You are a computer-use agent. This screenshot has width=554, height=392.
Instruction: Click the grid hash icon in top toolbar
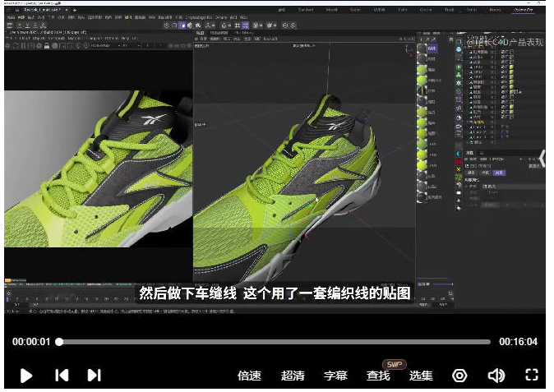[x=238, y=25]
